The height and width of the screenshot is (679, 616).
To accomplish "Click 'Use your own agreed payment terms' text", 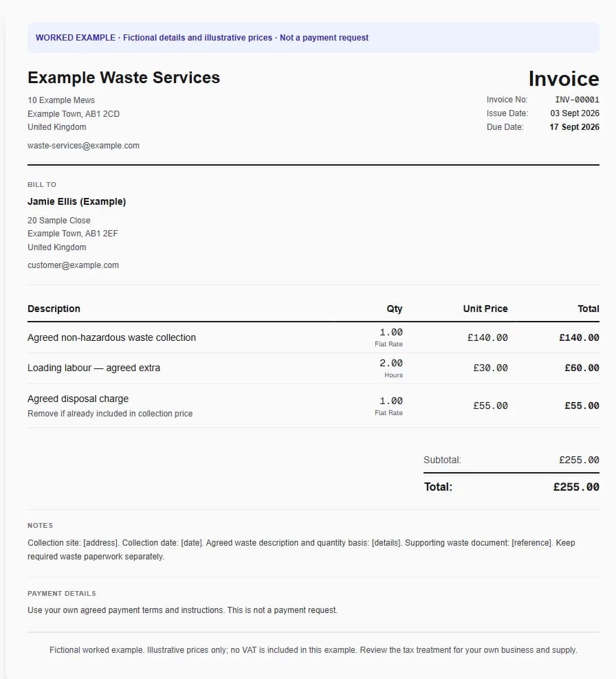I will (x=182, y=610).
